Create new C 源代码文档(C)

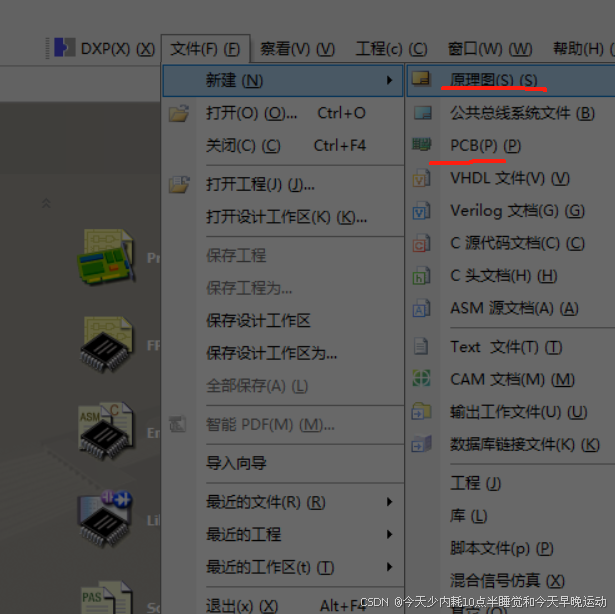[x=511, y=244]
